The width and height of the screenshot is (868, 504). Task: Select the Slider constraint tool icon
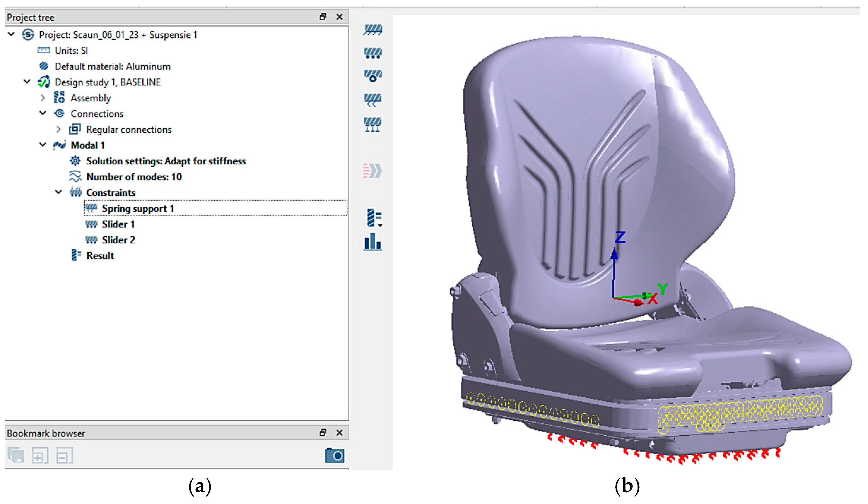pyautogui.click(x=372, y=53)
